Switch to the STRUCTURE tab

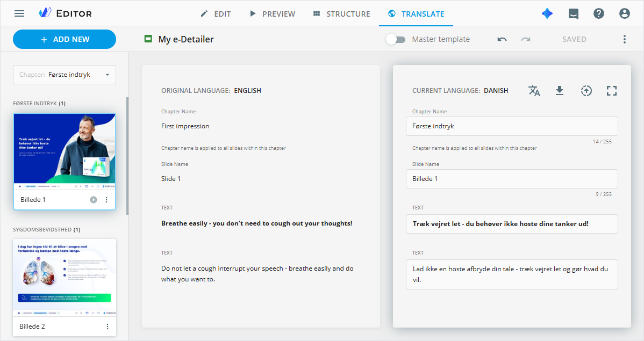point(342,14)
